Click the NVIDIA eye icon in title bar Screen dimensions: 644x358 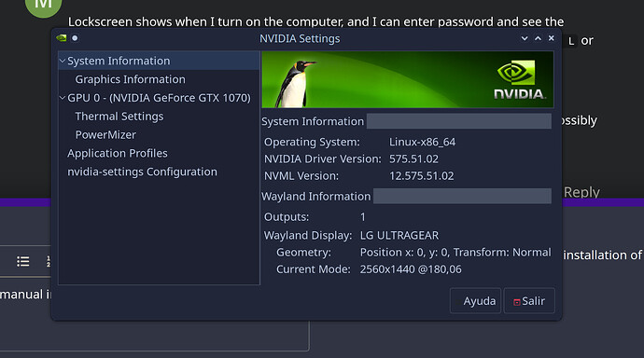62,38
